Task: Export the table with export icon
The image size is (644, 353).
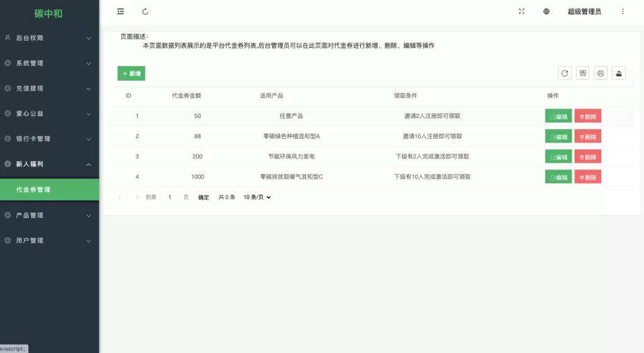Action: [x=619, y=73]
